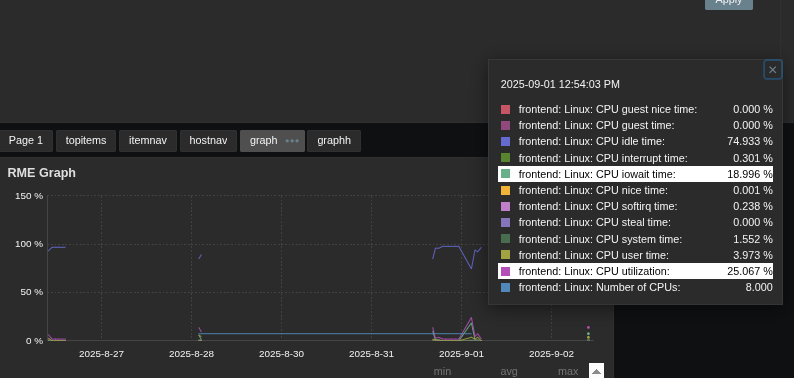The height and width of the screenshot is (378, 794).
Task: Click the Apply button
Action: pyautogui.click(x=729, y=2)
